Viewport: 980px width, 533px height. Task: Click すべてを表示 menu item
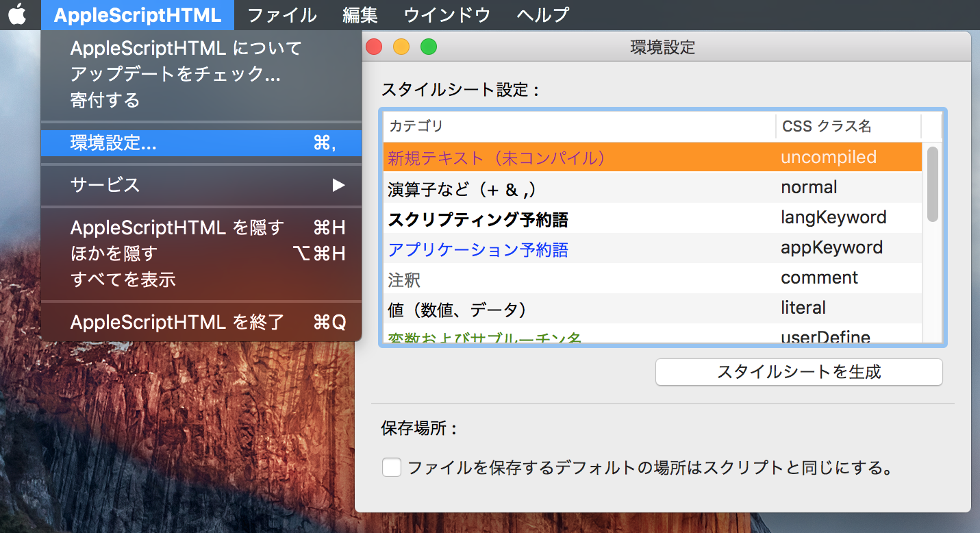pyautogui.click(x=201, y=280)
